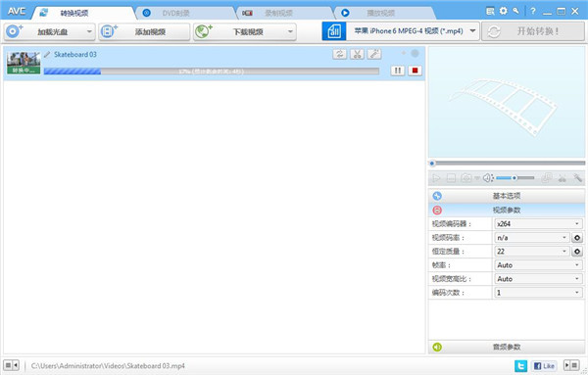588x375 pixels.
Task: Click the stop button in the preview player
Action: pyautogui.click(x=451, y=178)
